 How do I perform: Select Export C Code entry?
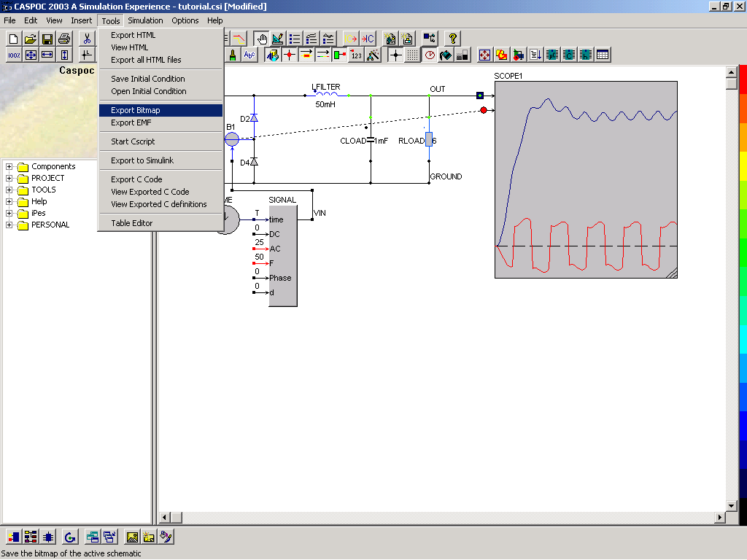click(161, 179)
